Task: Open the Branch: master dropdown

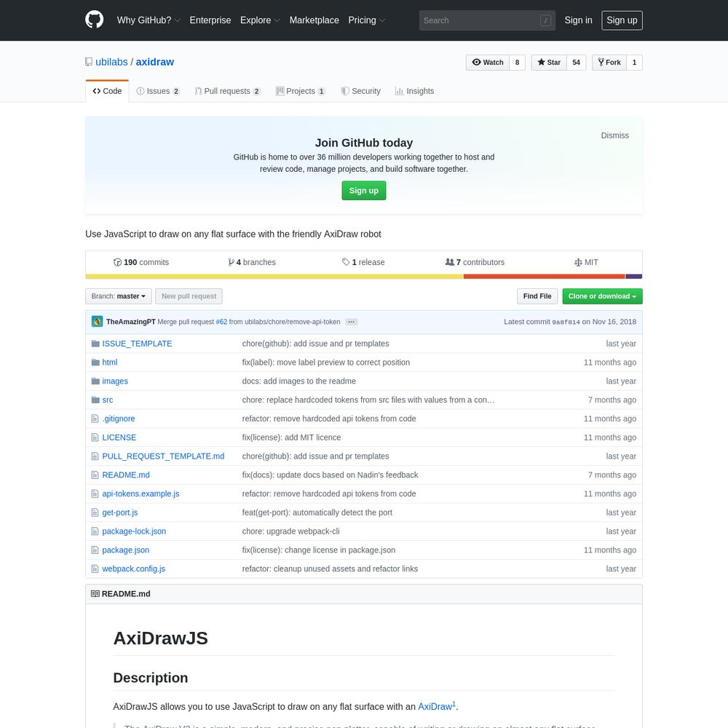Action: [x=119, y=296]
